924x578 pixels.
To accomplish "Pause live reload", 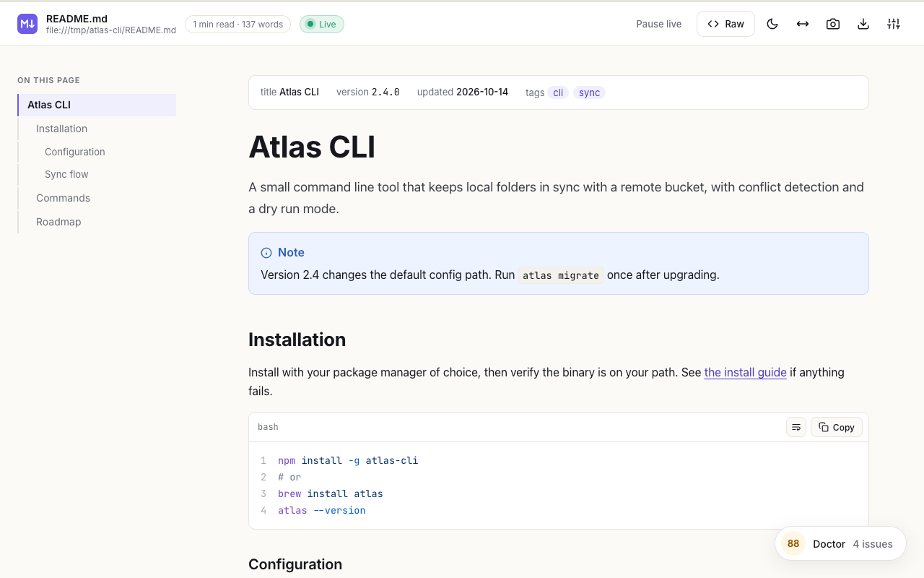I will click(x=658, y=24).
